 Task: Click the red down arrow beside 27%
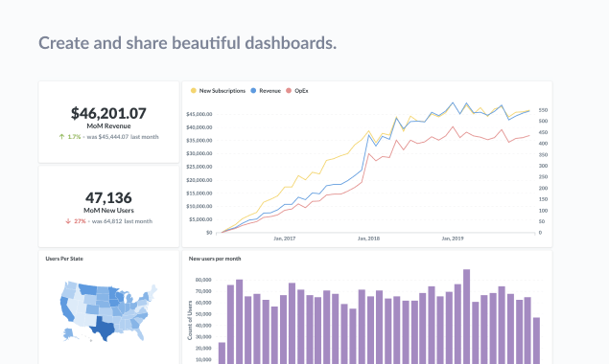[x=68, y=221]
